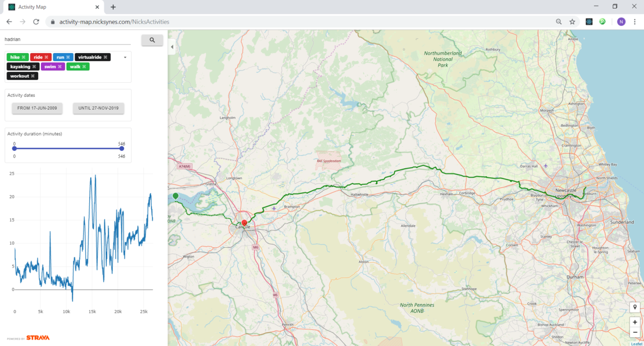
Task: Reload the browser page
Action: pos(36,21)
